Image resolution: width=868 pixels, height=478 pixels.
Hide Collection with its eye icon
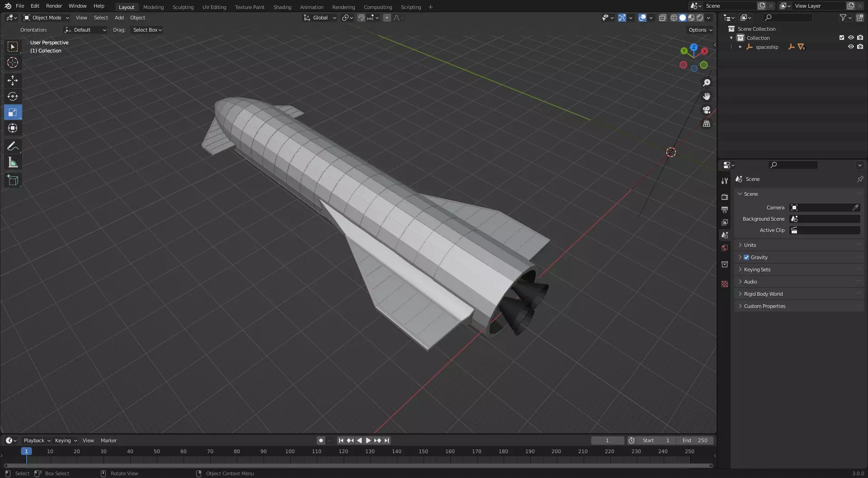851,38
